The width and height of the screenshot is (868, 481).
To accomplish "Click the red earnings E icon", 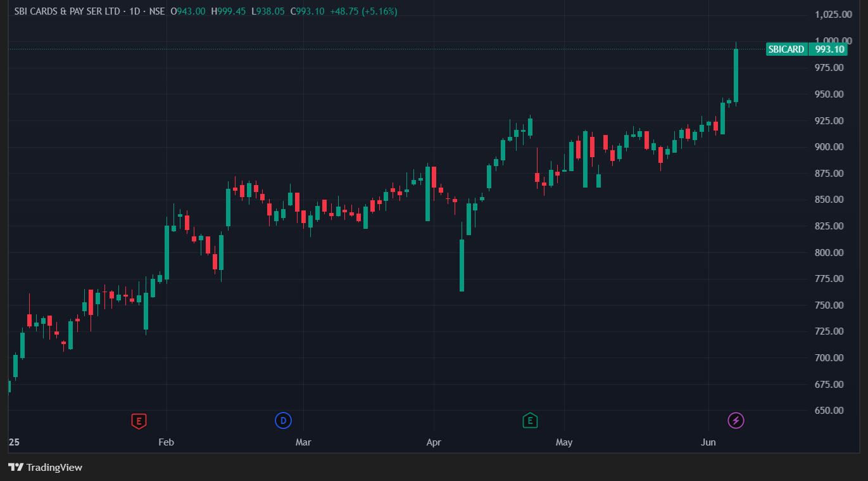I will click(x=139, y=420).
